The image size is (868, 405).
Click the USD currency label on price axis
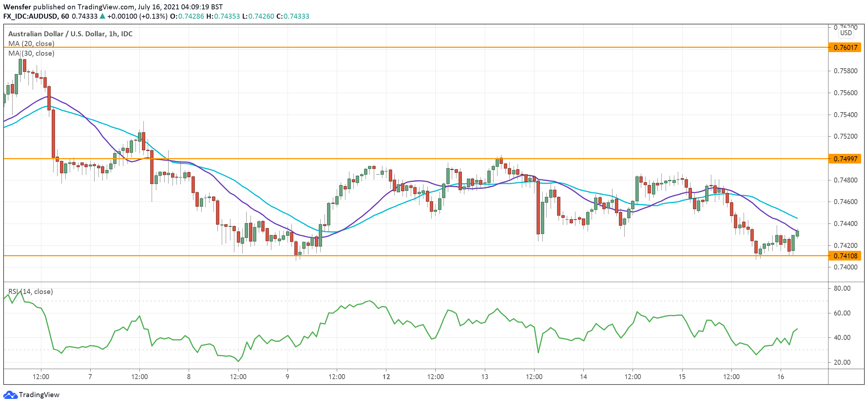coord(846,33)
